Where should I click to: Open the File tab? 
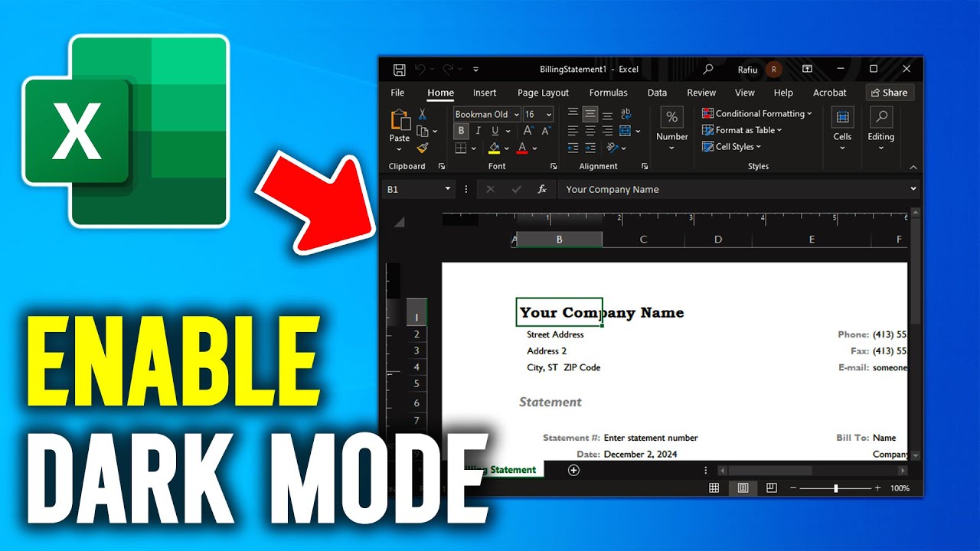[x=397, y=93]
